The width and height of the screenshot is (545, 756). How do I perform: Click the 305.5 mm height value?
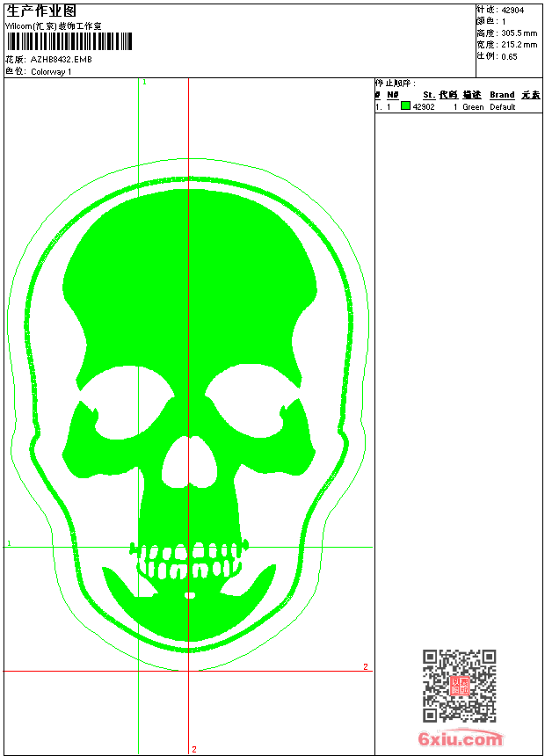(519, 33)
